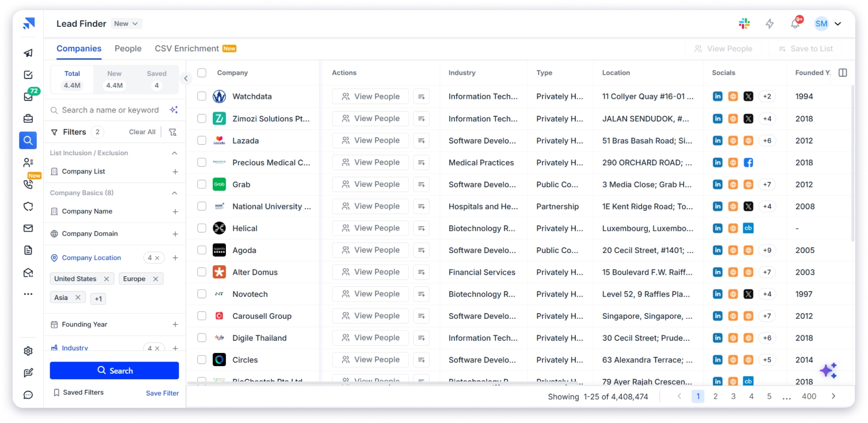Click the filter reset icon beside Clear All
Image resolution: width=868 pixels, height=423 pixels.
[173, 132]
